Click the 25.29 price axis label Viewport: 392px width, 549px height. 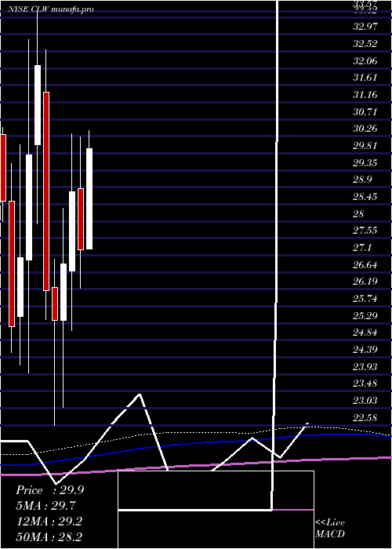[x=365, y=316]
